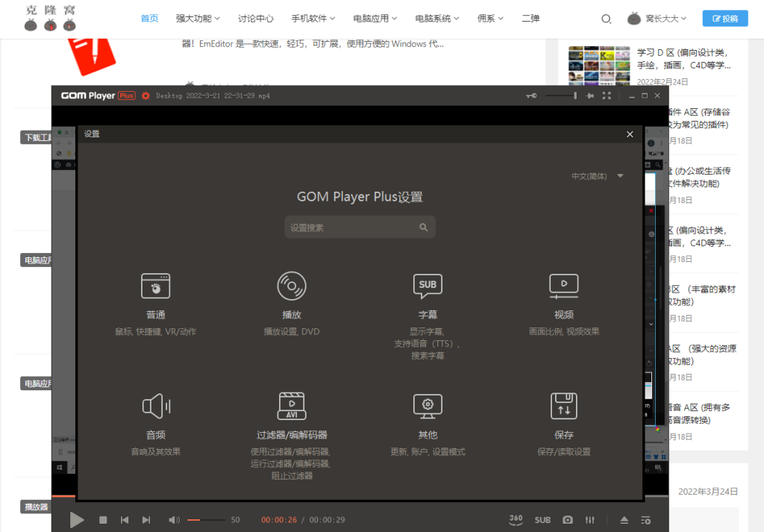Adjust the volume slider set to 50
This screenshot has width=764, height=532.
206,520
